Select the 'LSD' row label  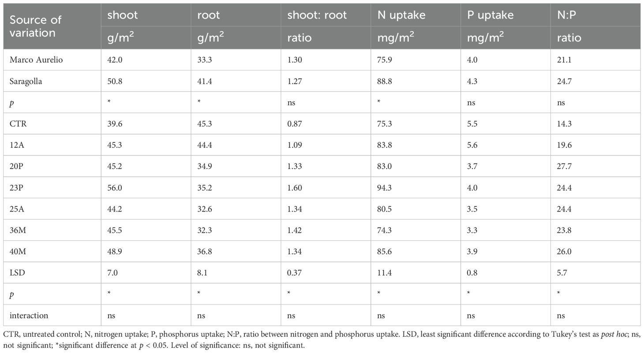point(18,273)
